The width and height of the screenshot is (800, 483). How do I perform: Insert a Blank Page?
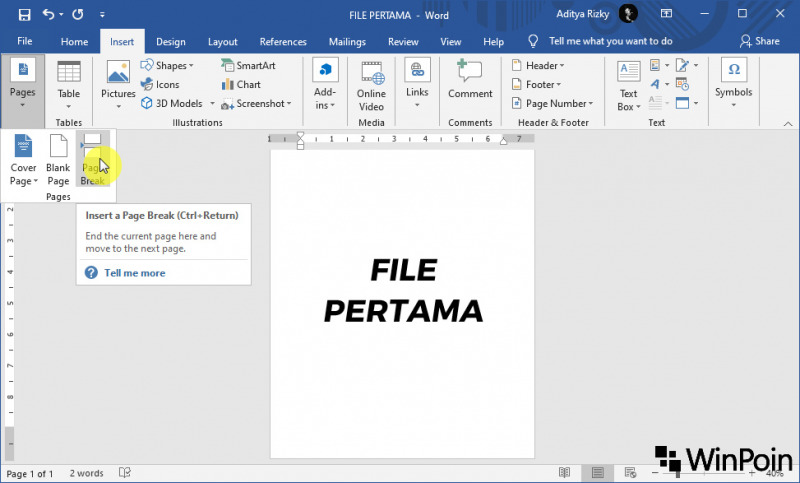tap(58, 160)
